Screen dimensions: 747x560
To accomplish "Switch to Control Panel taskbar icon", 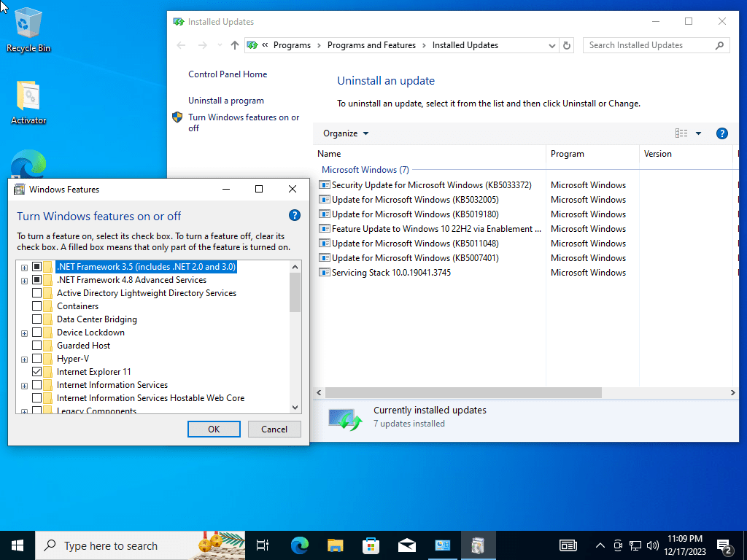I will pos(443,545).
